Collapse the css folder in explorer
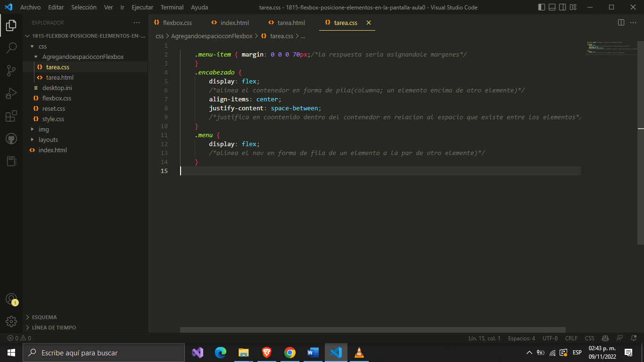Viewport: 644px width, 362px height. pos(85,46)
